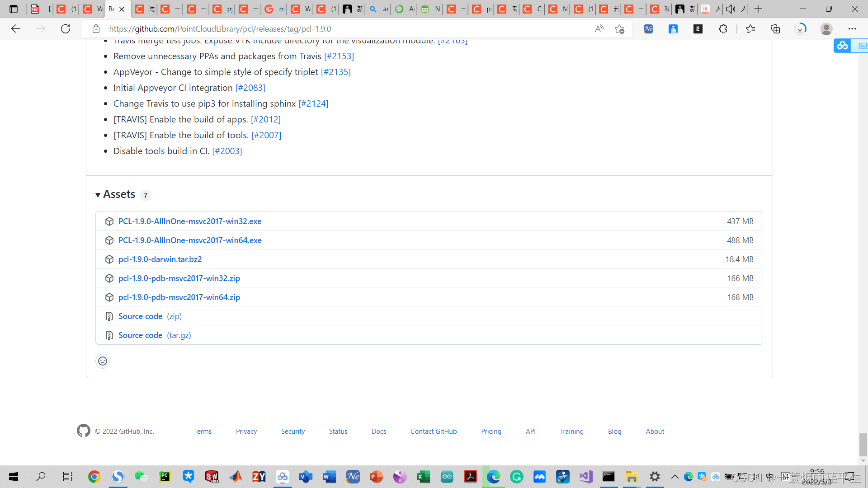This screenshot has height=488, width=868.
Task: Open PyCharm from taskbar
Action: [165, 477]
